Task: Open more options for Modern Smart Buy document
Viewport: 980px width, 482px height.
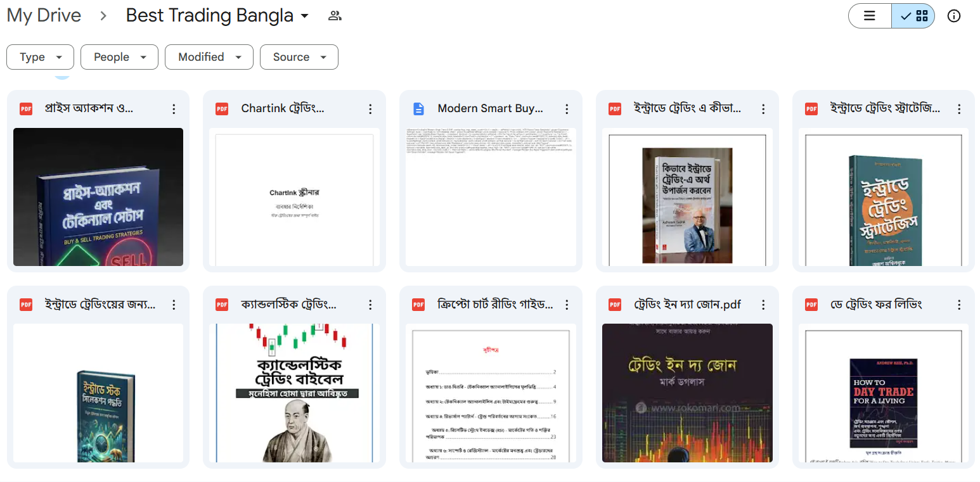Action: [x=567, y=109]
